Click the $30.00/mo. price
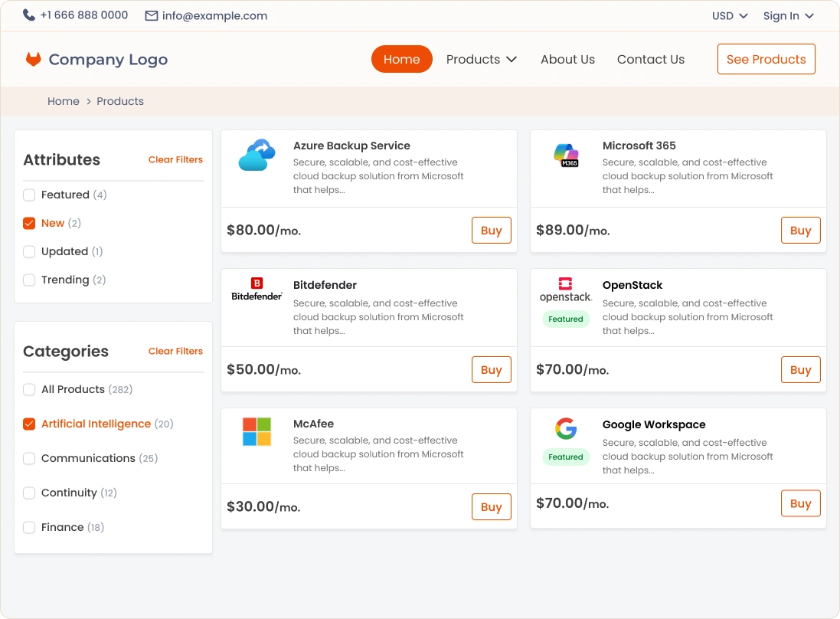Viewport: 840px width, 619px height. click(x=263, y=506)
